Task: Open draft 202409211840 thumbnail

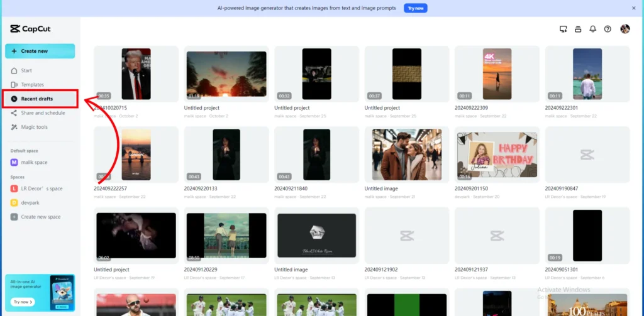Action: [x=317, y=155]
